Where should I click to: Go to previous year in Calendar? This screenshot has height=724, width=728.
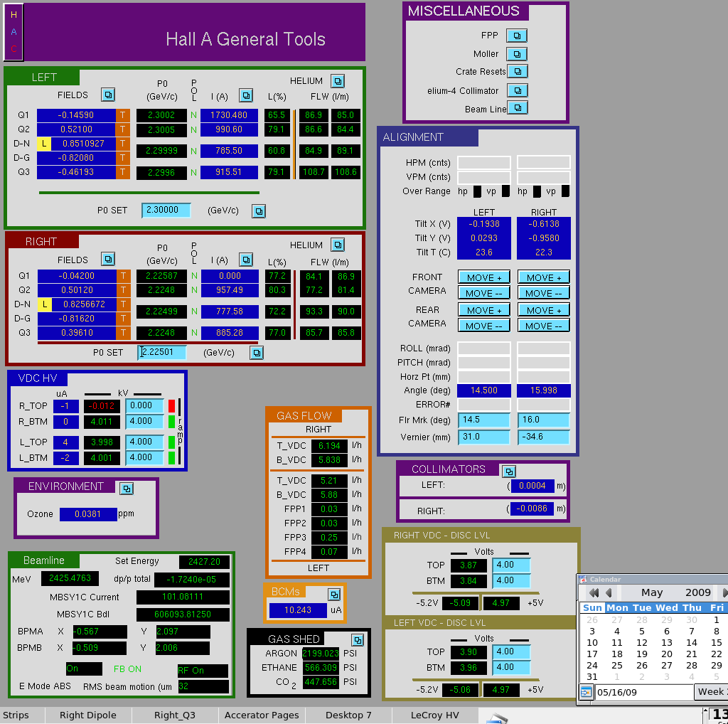[x=594, y=592]
